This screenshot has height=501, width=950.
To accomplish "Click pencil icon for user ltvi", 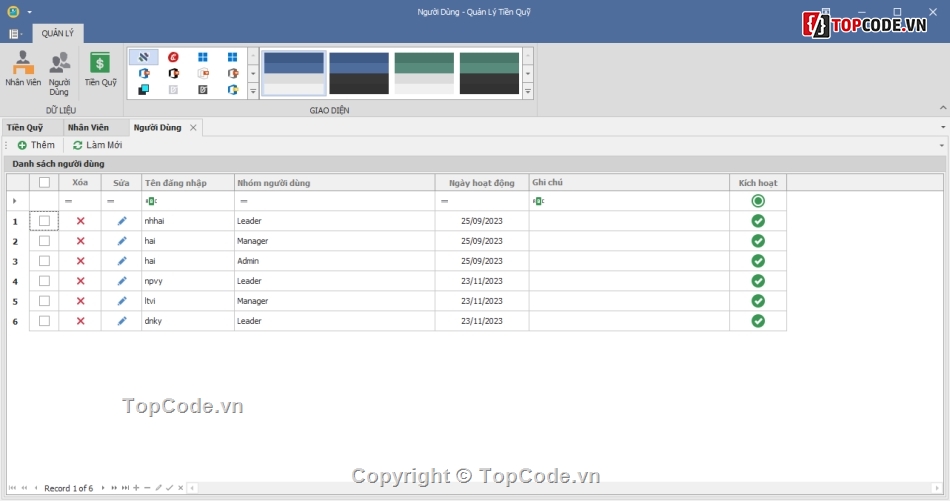I will click(122, 301).
